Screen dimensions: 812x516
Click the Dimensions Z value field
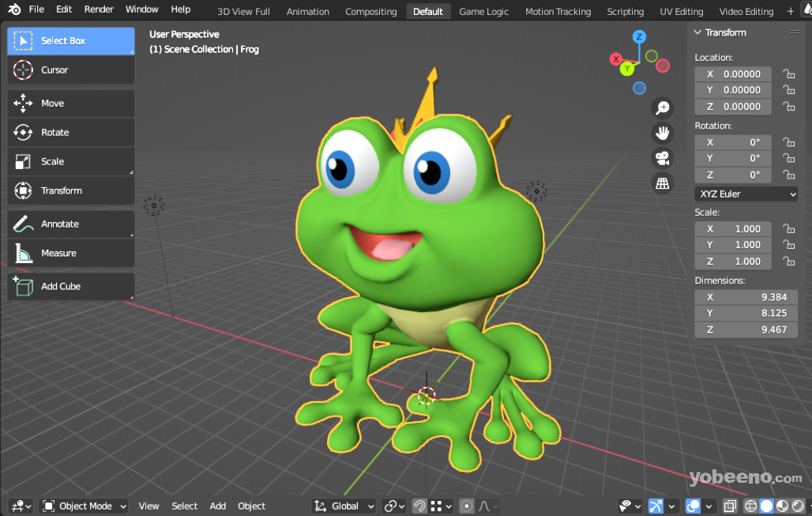(746, 330)
